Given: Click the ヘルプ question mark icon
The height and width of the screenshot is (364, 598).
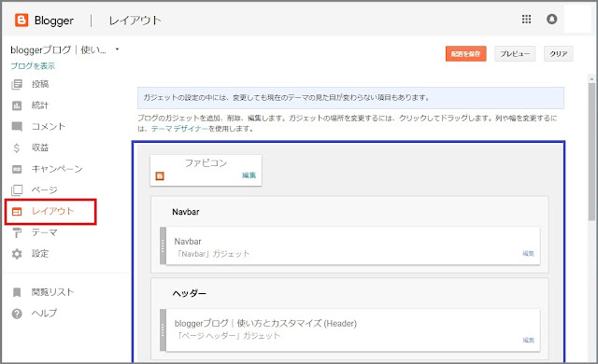Looking at the screenshot, I should pos(17,314).
